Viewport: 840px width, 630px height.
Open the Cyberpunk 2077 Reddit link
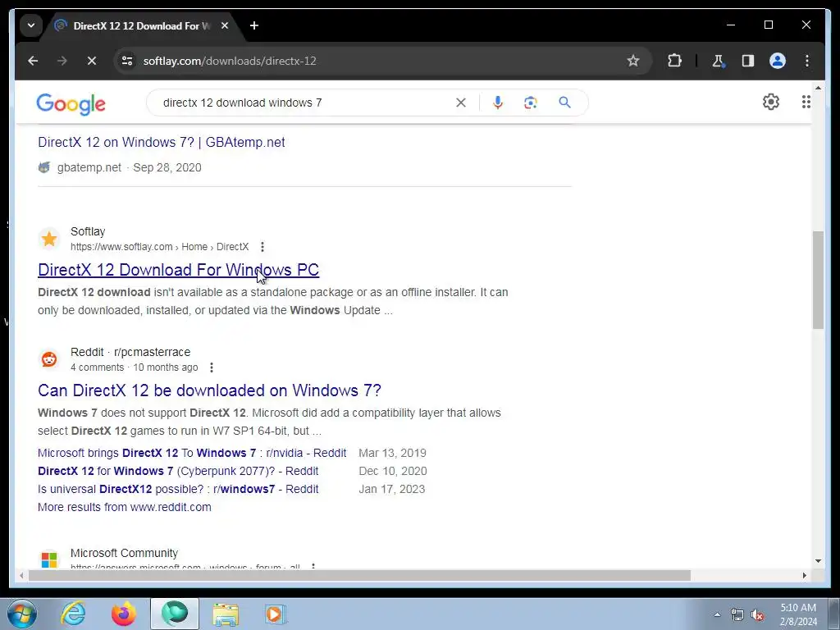[178, 472]
